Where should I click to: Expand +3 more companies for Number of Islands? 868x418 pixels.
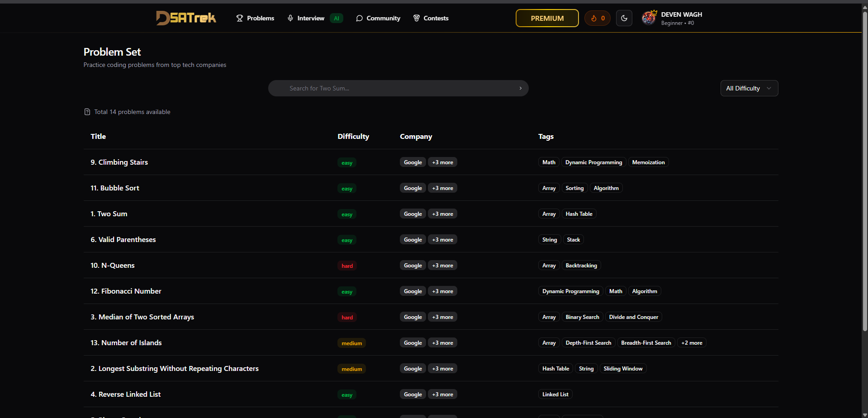pos(442,342)
